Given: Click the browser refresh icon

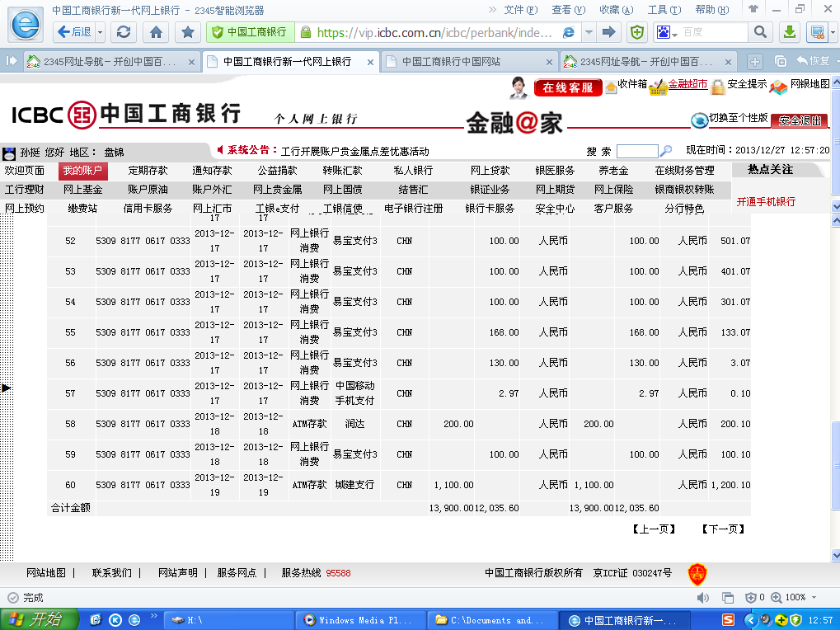Looking at the screenshot, I should coord(124,32).
